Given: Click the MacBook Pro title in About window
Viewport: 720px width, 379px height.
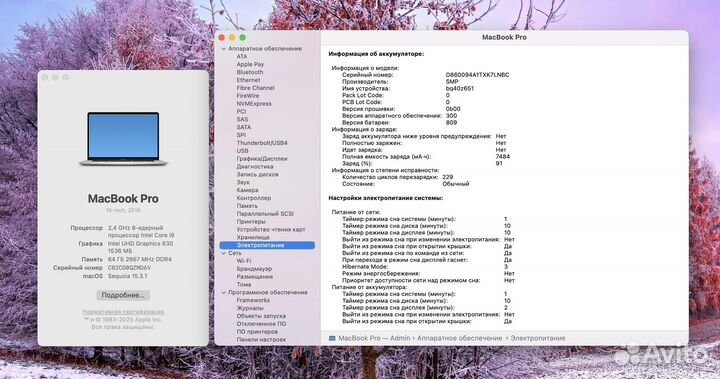Looking at the screenshot, I should coord(123,199).
